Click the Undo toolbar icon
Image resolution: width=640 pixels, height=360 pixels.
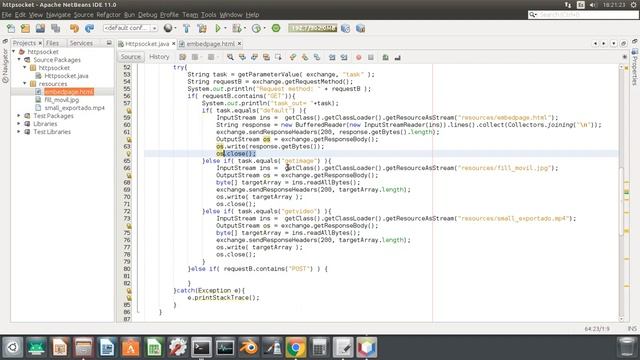[x=74, y=28]
